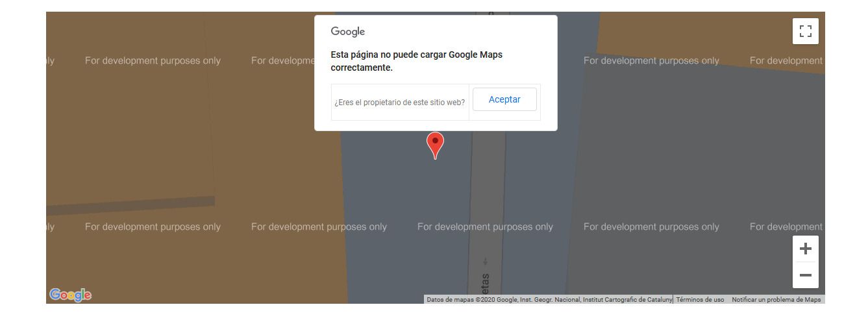Open Términos de uso link
868x331 pixels.
(x=700, y=300)
